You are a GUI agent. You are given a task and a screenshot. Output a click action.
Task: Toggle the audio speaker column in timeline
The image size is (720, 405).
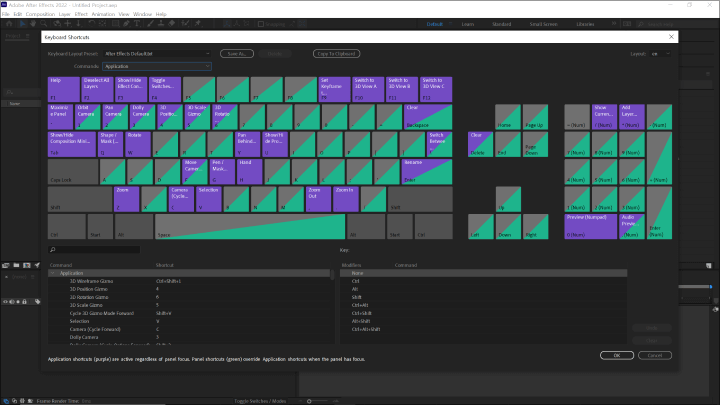[x=11, y=302]
